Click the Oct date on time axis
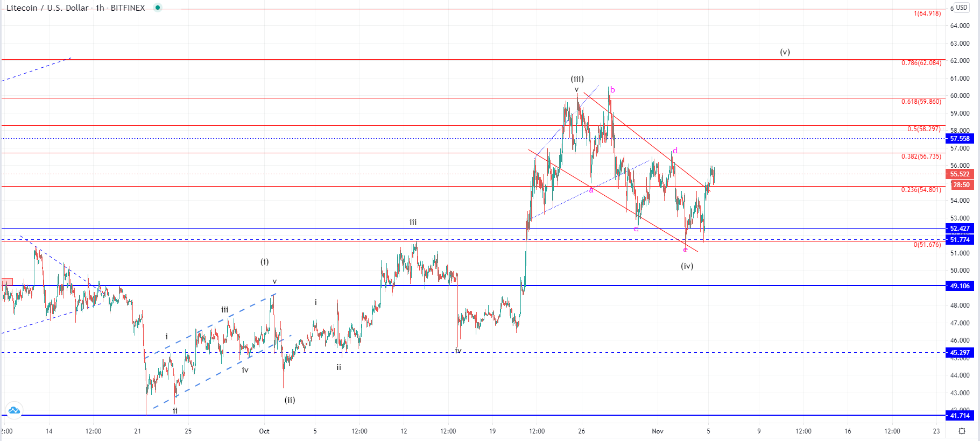The image size is (980, 441). pyautogui.click(x=264, y=431)
